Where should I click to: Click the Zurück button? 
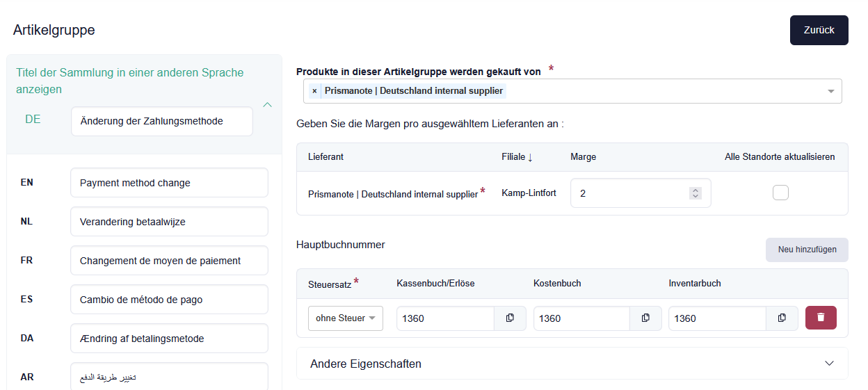(819, 30)
